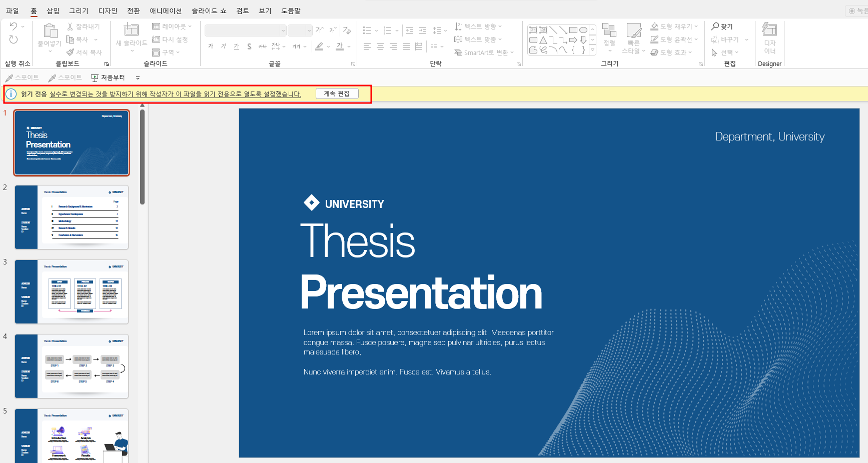Click the Text Highlight Color swatch
This screenshot has width=868, height=463.
pos(319,46)
